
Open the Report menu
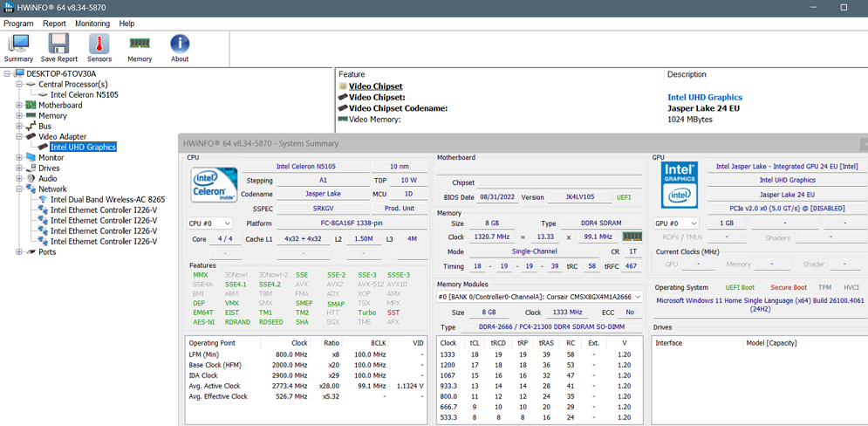click(54, 24)
